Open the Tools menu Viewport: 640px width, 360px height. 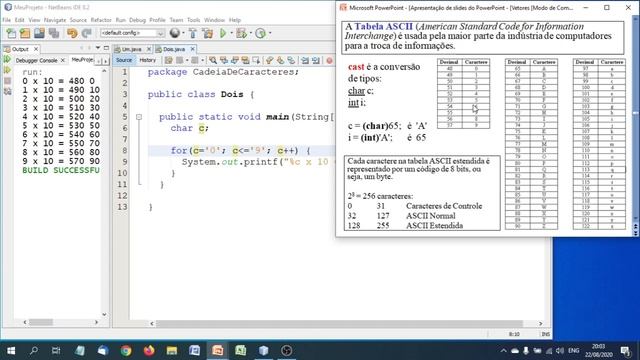pos(193,20)
